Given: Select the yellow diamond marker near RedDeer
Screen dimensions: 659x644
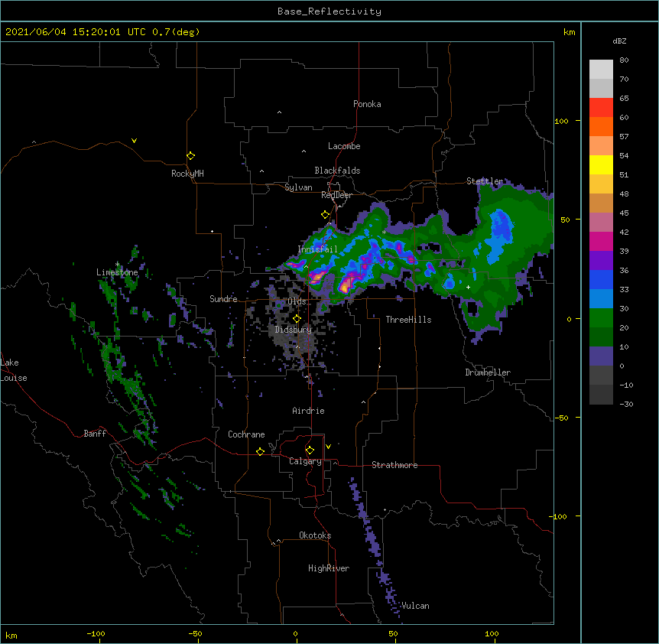Looking at the screenshot, I should 326,215.
